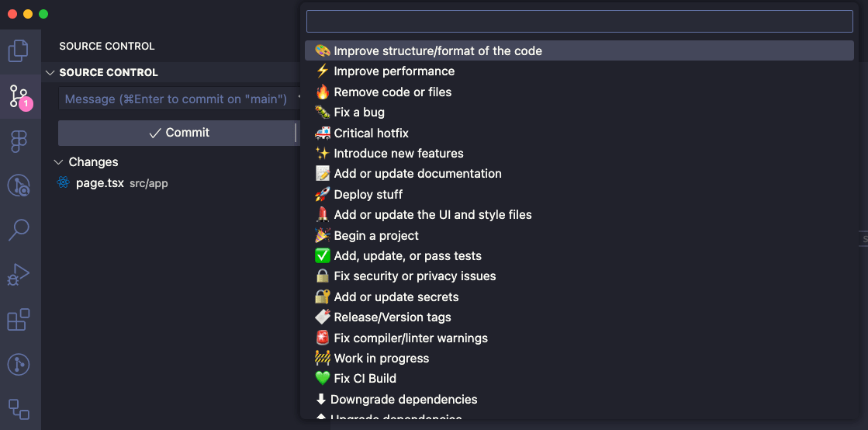Open the Extensions view
The image size is (868, 430).
pyautogui.click(x=19, y=319)
